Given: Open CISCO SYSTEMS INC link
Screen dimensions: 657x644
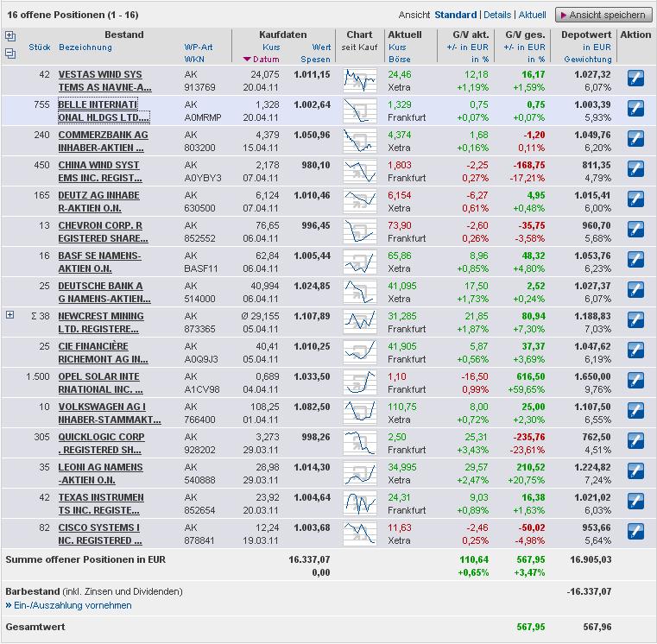Looking at the screenshot, I should click(100, 534).
